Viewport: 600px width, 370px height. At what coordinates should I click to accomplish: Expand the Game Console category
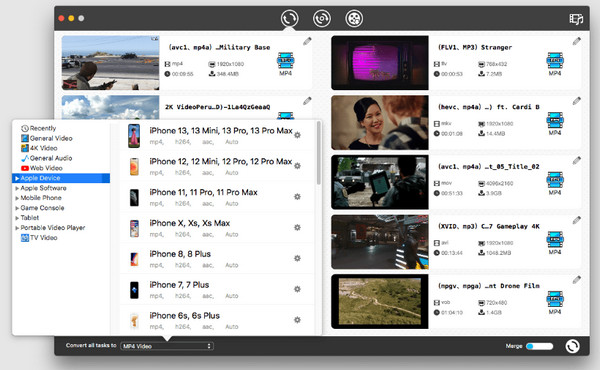(17, 208)
